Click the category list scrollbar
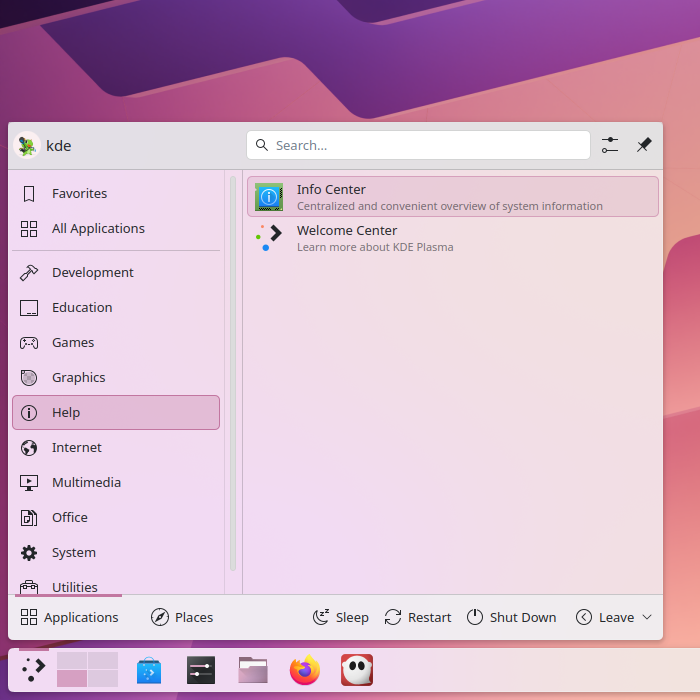Screen dimensions: 700x700 point(233,373)
